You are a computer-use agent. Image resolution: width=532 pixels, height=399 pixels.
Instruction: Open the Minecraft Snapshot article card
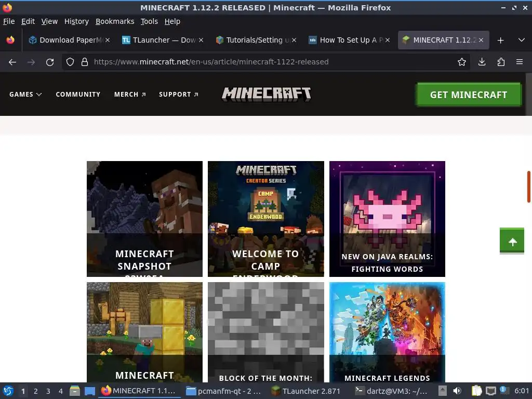144,219
